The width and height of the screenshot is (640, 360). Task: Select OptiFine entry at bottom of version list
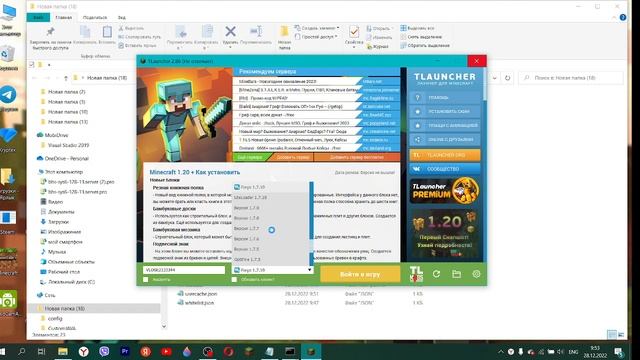(x=271, y=259)
